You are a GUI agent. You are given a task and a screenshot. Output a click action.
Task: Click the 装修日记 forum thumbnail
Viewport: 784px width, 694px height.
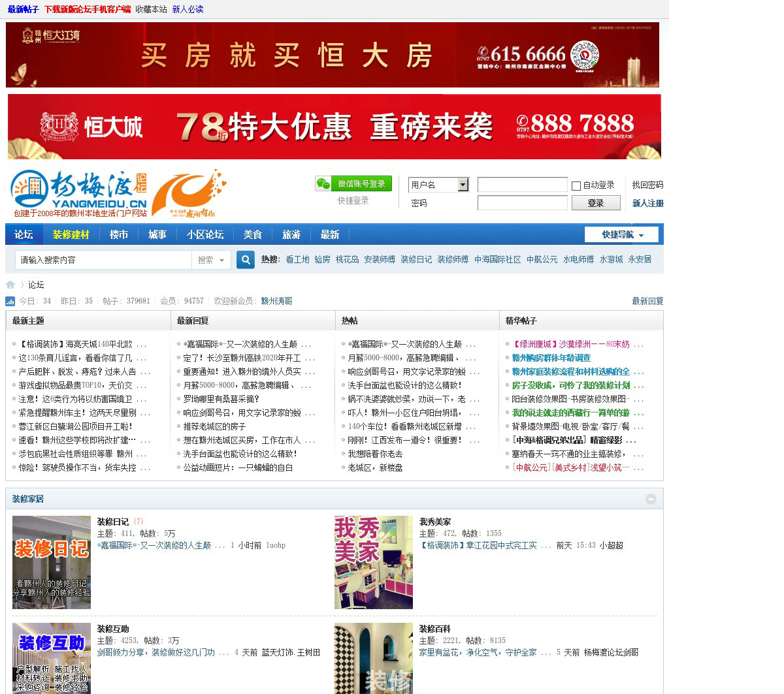pyautogui.click(x=52, y=562)
